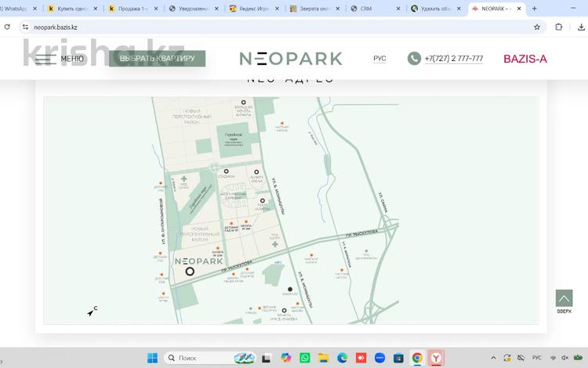
Task: Open the Windows Start menu
Action: 152,358
